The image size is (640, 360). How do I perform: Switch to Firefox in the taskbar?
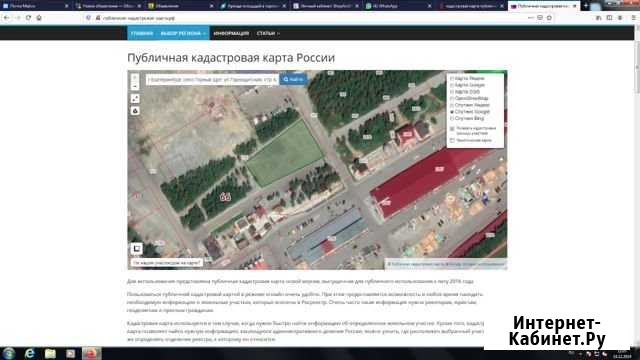coord(91,353)
